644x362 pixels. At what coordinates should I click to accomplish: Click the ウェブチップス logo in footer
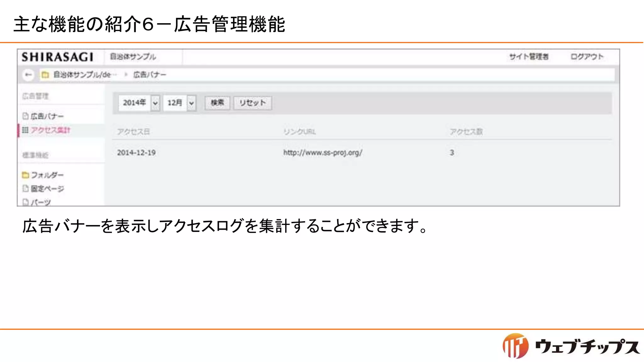tap(571, 346)
